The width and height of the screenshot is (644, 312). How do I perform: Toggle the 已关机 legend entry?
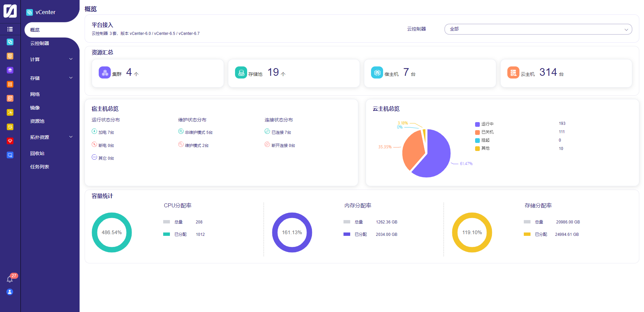tap(484, 132)
